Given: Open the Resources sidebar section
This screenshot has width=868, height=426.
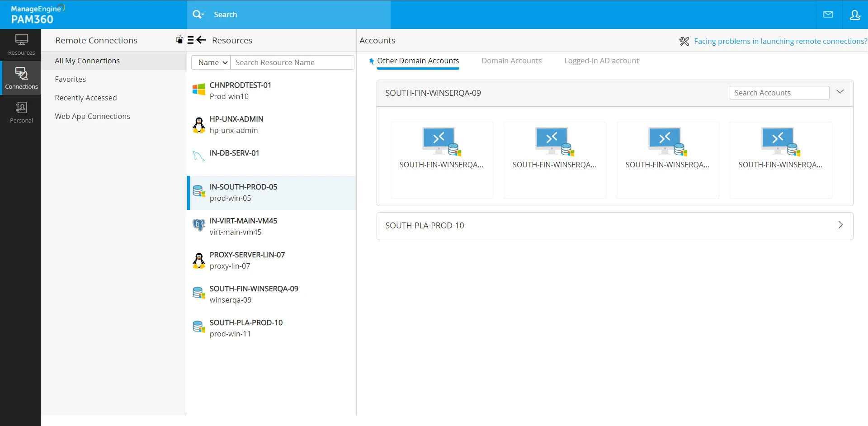Looking at the screenshot, I should [x=21, y=45].
